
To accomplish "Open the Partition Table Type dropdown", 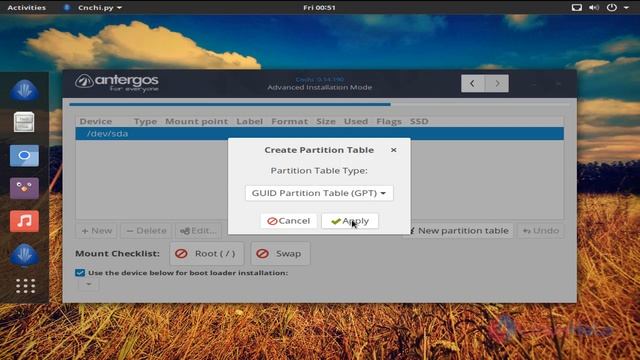I will (x=319, y=193).
